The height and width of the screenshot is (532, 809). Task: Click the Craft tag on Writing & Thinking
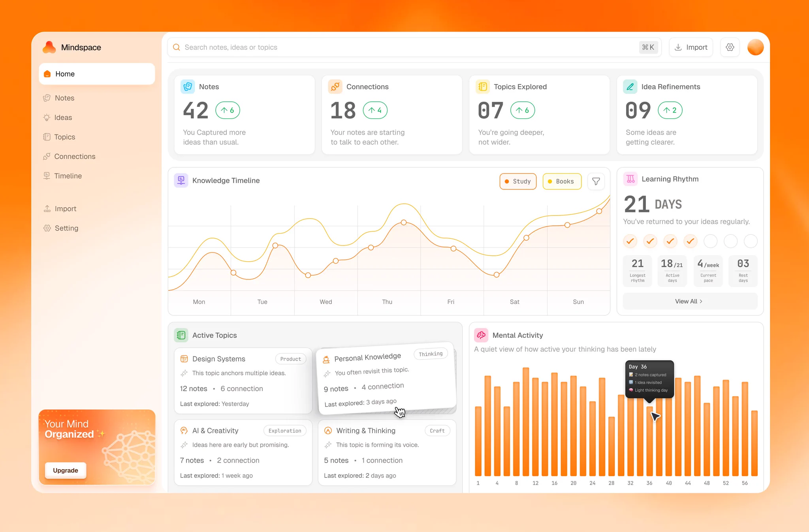coord(437,431)
